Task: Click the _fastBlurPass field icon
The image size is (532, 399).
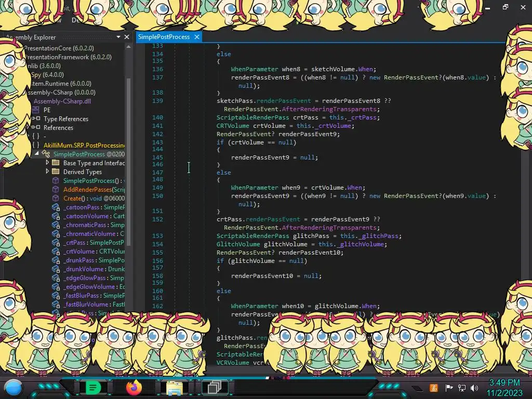Action: 56,295
